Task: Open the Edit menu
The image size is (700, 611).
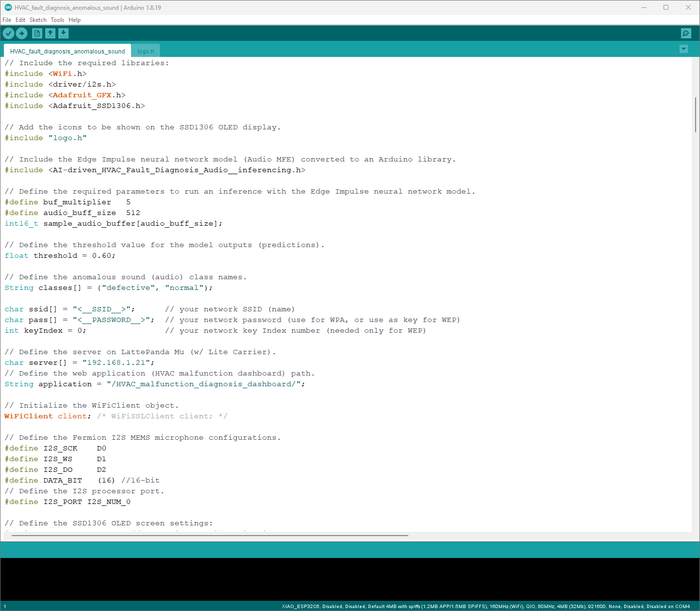Action: 20,20
